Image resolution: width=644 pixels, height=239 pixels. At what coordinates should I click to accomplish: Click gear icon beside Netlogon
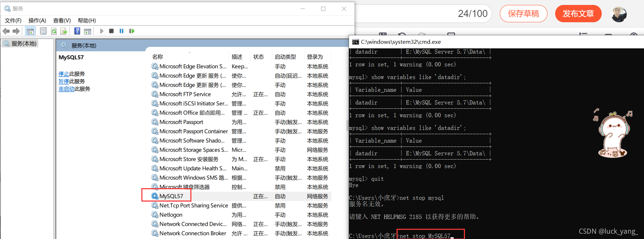(x=155, y=215)
